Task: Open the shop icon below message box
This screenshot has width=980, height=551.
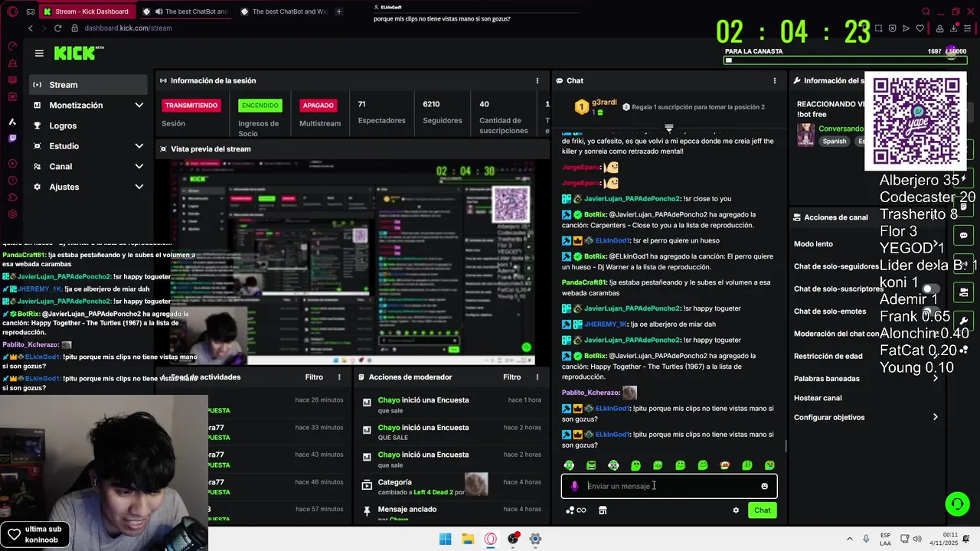Action: pos(603,510)
